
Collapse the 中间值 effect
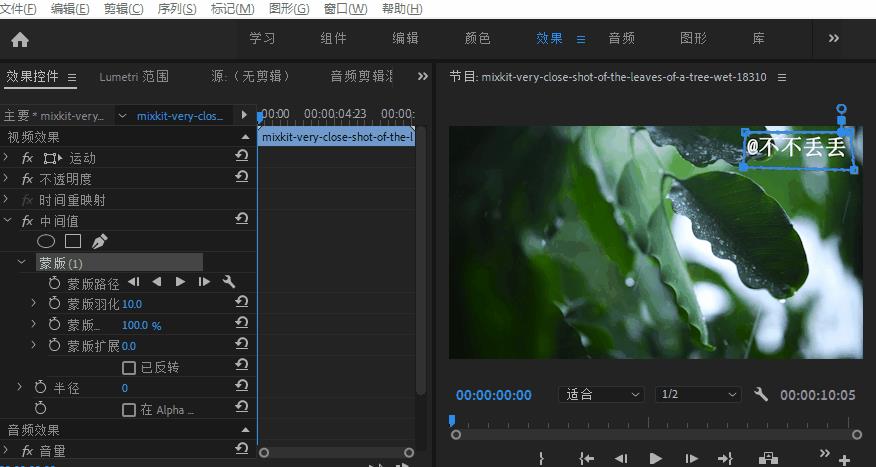tap(7, 221)
